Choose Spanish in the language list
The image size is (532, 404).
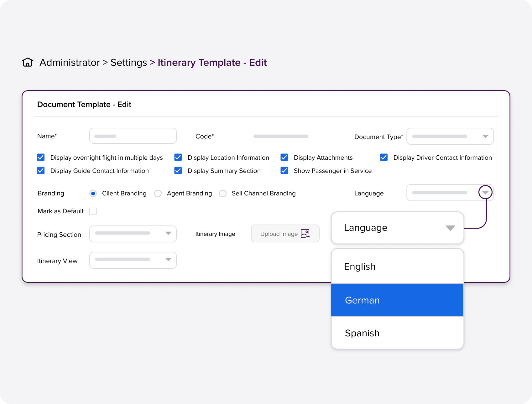coord(397,333)
